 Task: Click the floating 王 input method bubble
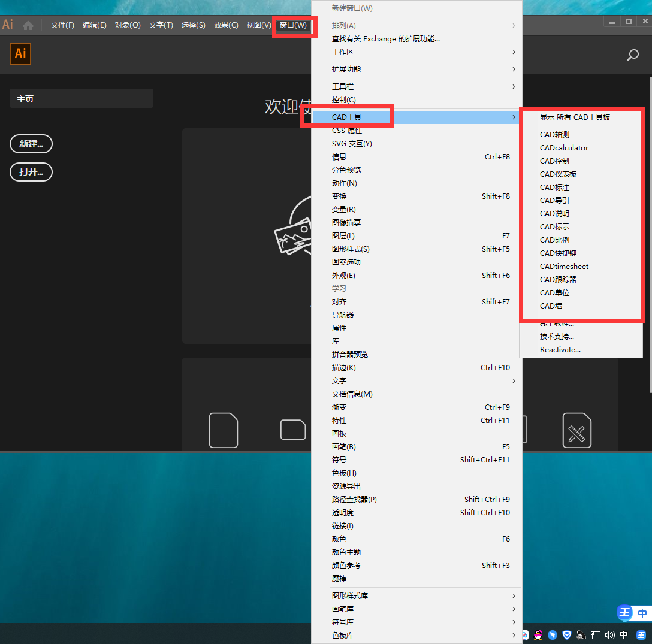(x=624, y=613)
